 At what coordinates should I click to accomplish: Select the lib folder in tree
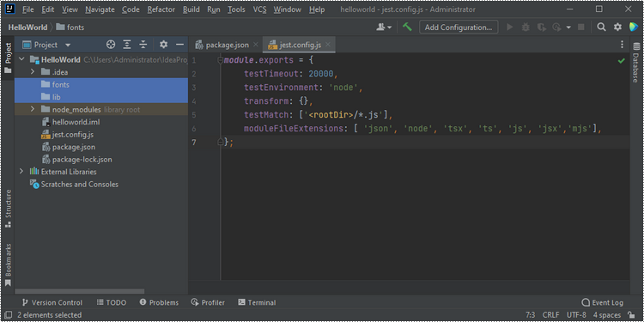(101, 97)
